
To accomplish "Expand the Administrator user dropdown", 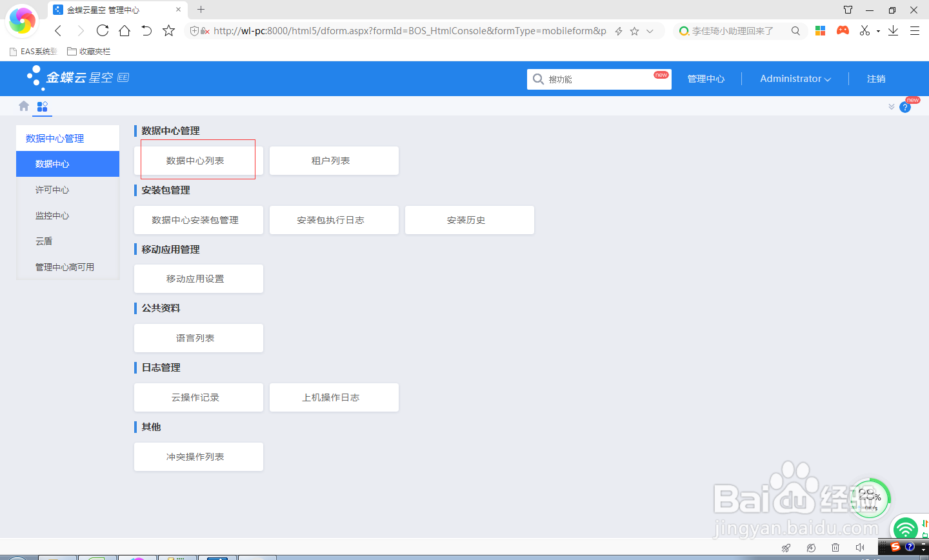I will coord(795,79).
